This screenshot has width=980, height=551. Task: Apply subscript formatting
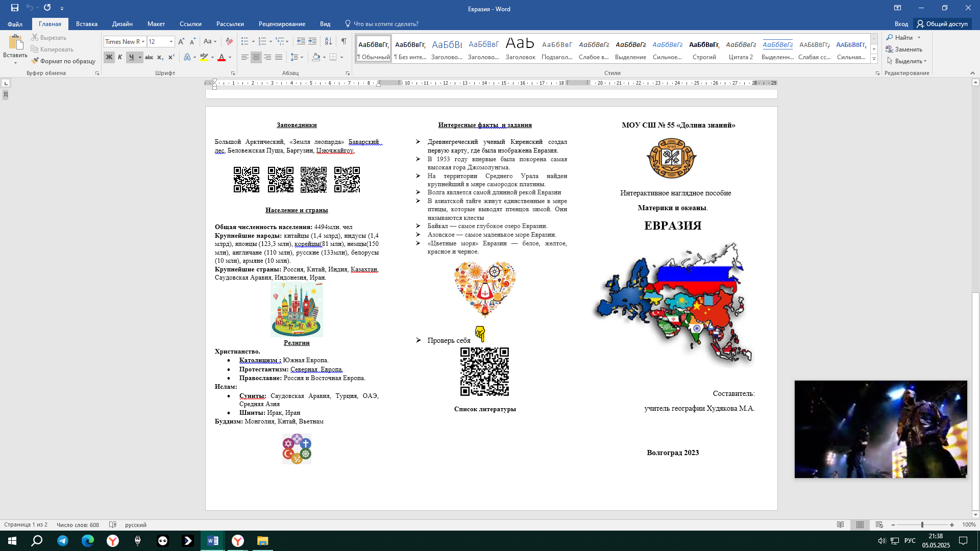[160, 58]
